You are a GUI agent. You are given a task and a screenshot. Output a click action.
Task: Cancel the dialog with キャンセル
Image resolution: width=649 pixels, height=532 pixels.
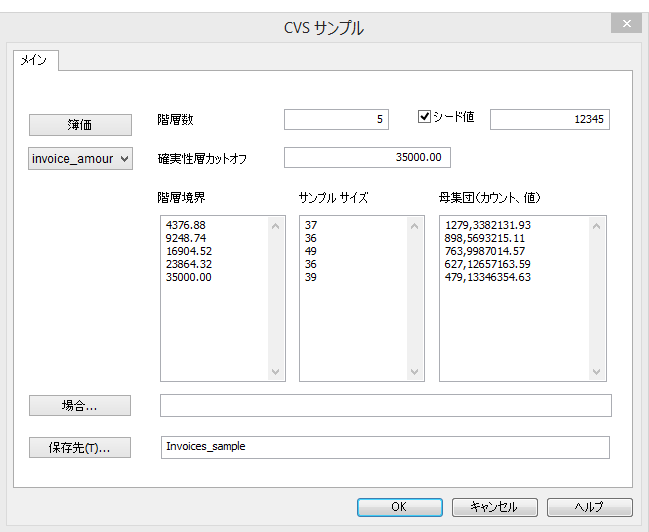[495, 507]
